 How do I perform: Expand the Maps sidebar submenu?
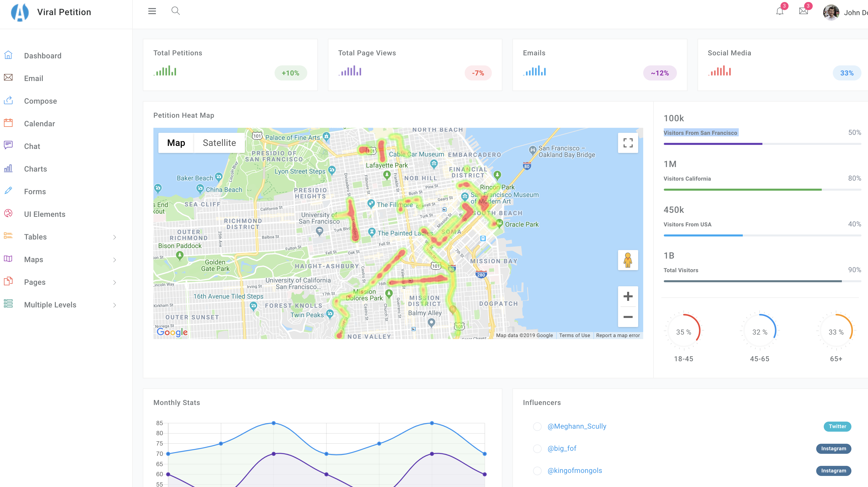[115, 260]
